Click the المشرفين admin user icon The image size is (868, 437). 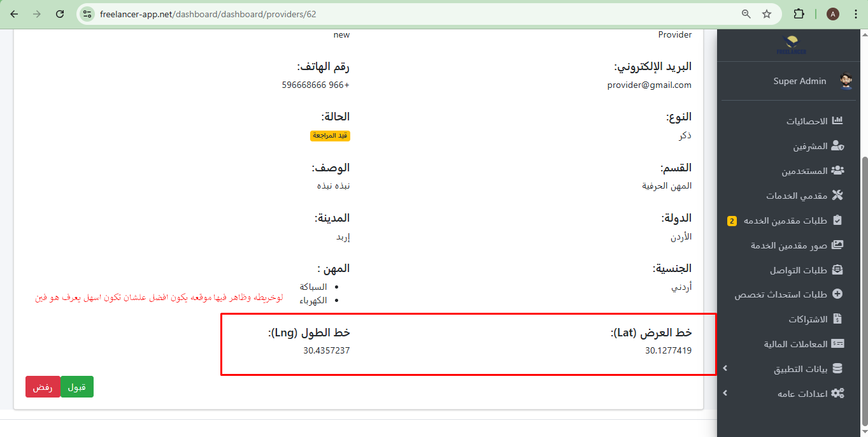click(837, 146)
